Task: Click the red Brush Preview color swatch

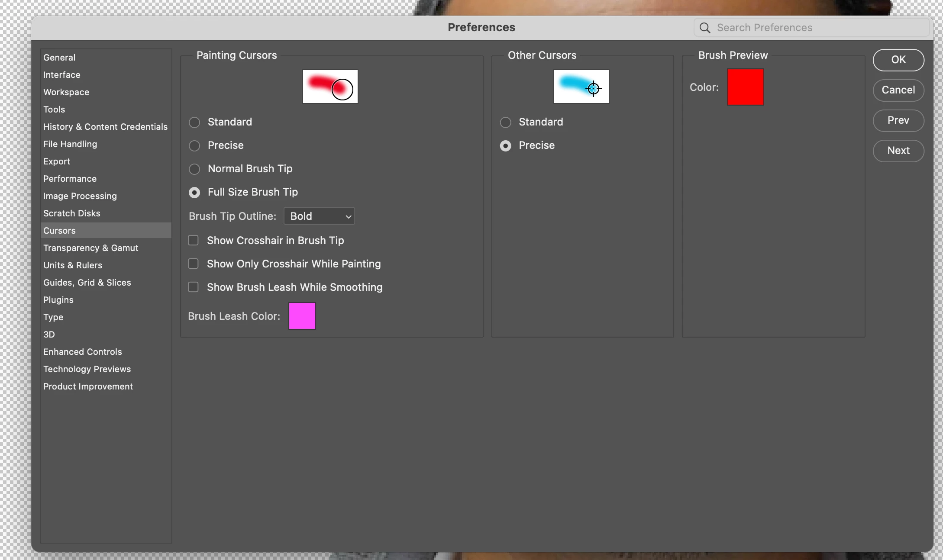Action: 745,87
